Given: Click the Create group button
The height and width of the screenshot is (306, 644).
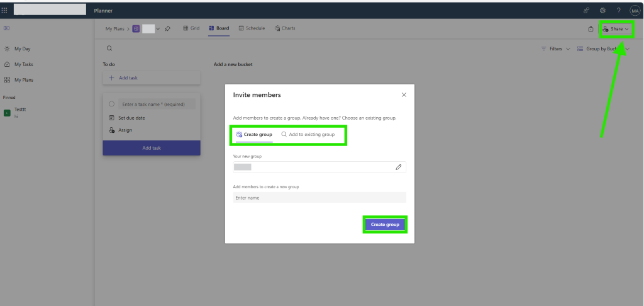Looking at the screenshot, I should (385, 225).
